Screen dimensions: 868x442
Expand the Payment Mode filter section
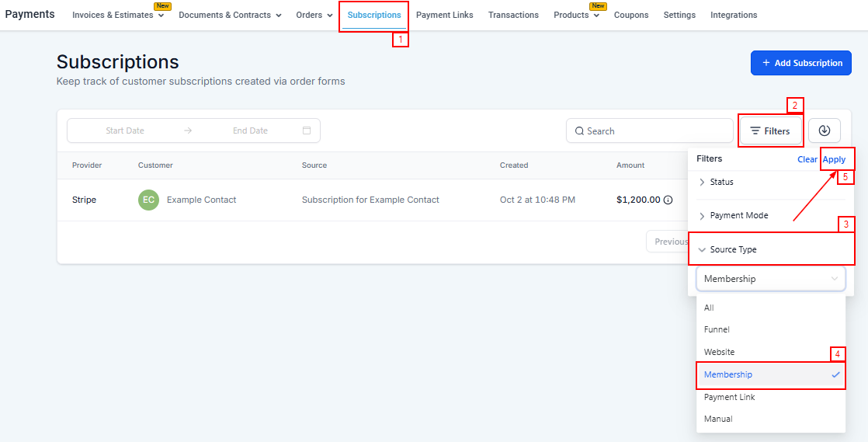pos(738,215)
